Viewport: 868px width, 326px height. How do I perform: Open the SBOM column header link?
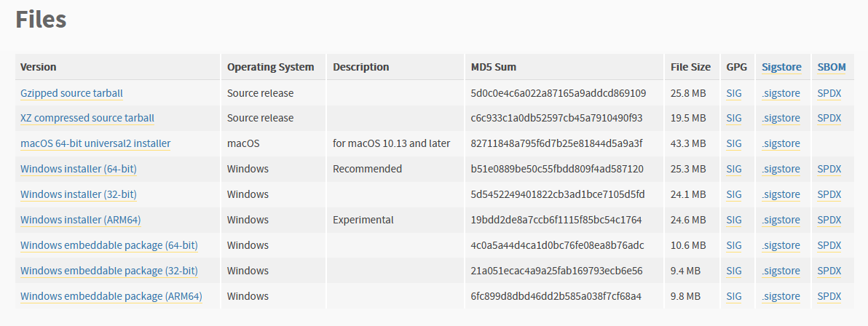tap(832, 67)
